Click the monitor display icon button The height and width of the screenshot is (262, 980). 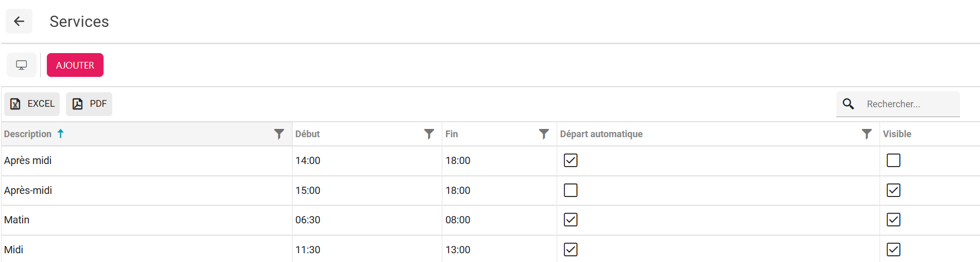(22, 65)
